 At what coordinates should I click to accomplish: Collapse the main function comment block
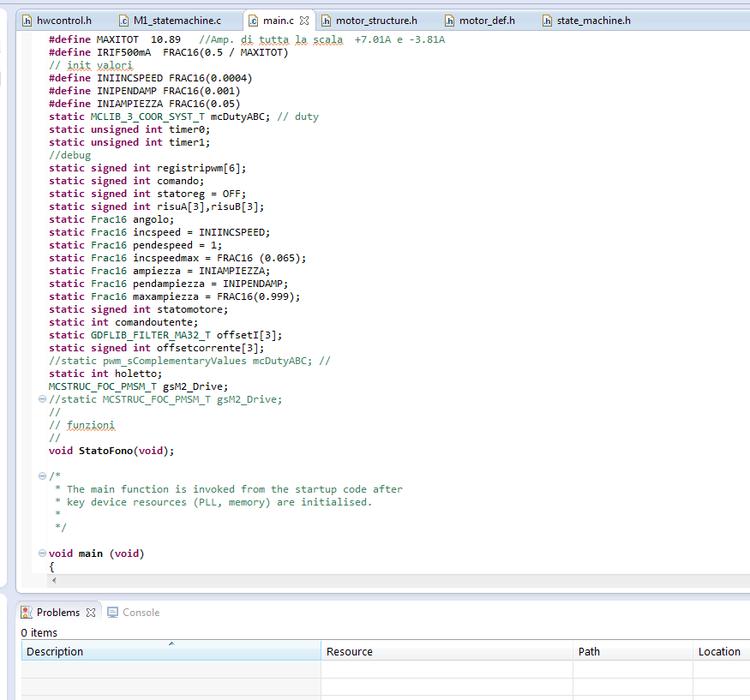[x=42, y=476]
